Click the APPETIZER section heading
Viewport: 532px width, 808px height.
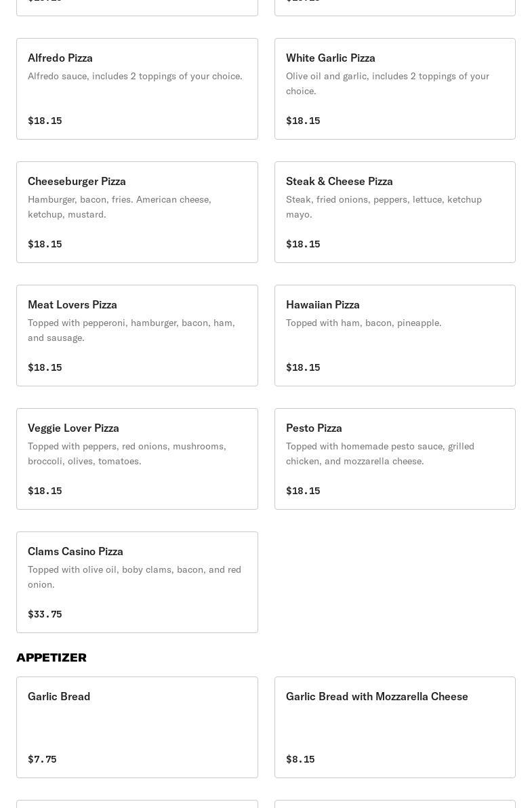click(52, 658)
